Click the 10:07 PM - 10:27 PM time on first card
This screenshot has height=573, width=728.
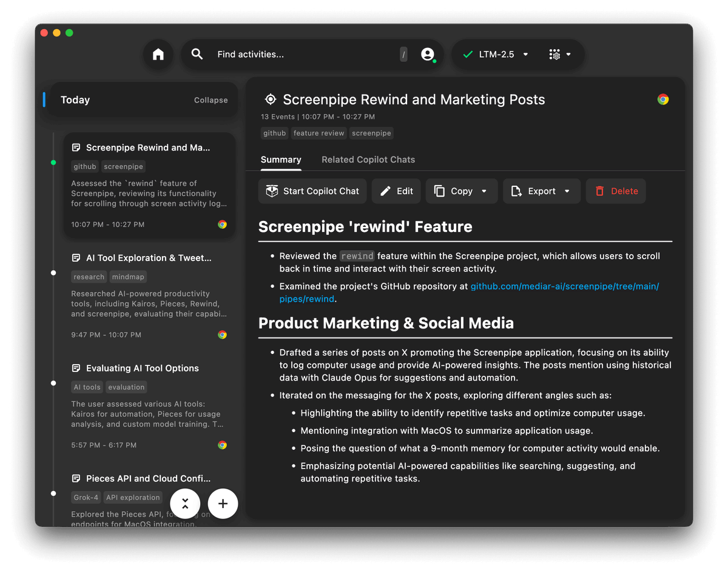[x=108, y=225]
